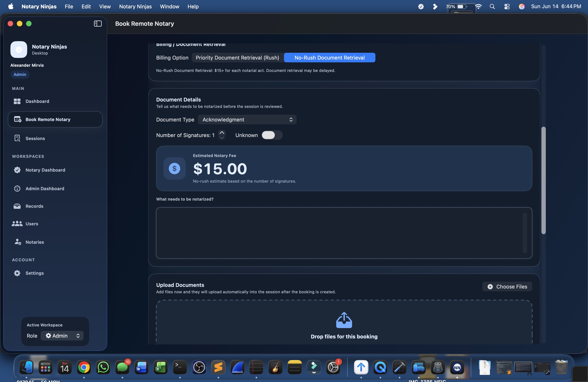Decrease the number of signatures
The image size is (588, 382).
click(x=222, y=138)
